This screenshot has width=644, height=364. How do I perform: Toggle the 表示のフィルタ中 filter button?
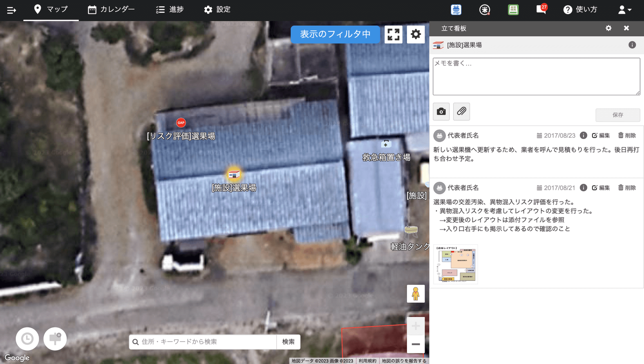click(335, 34)
